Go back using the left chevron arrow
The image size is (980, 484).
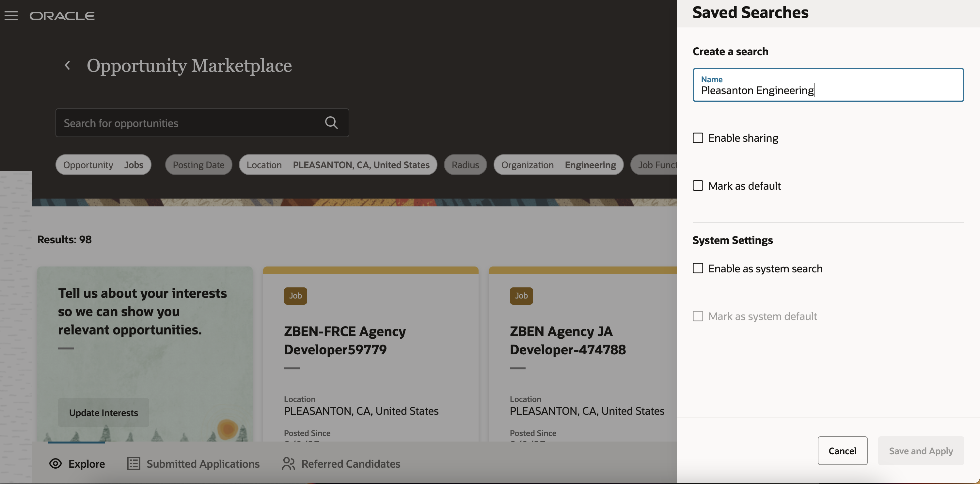tap(67, 65)
